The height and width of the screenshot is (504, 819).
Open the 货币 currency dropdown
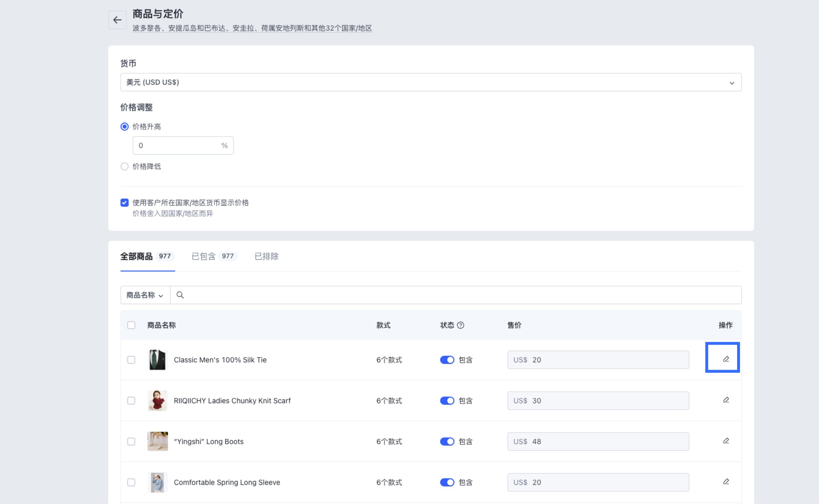pyautogui.click(x=431, y=82)
